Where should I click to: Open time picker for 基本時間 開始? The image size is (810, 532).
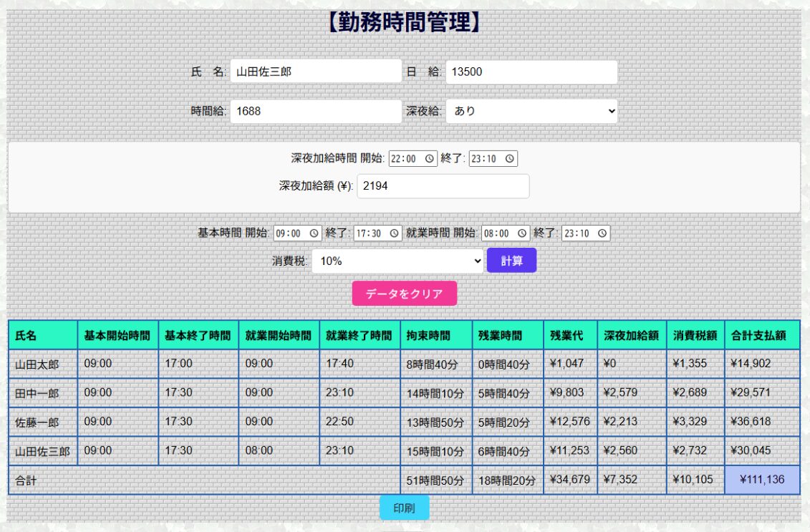click(314, 233)
